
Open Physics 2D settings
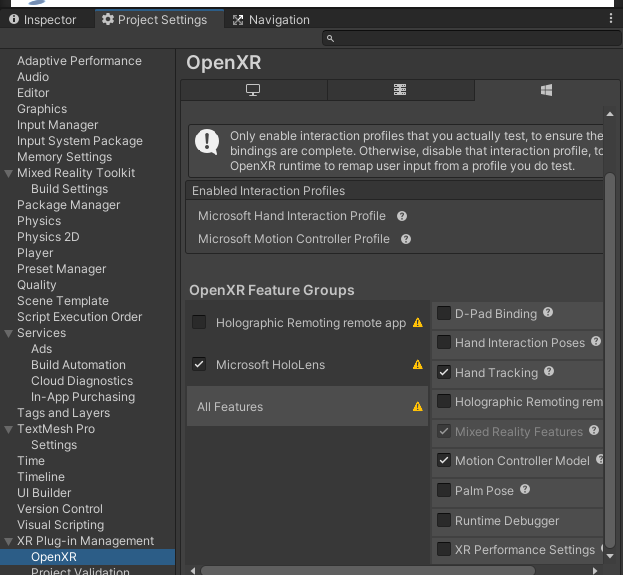click(48, 237)
